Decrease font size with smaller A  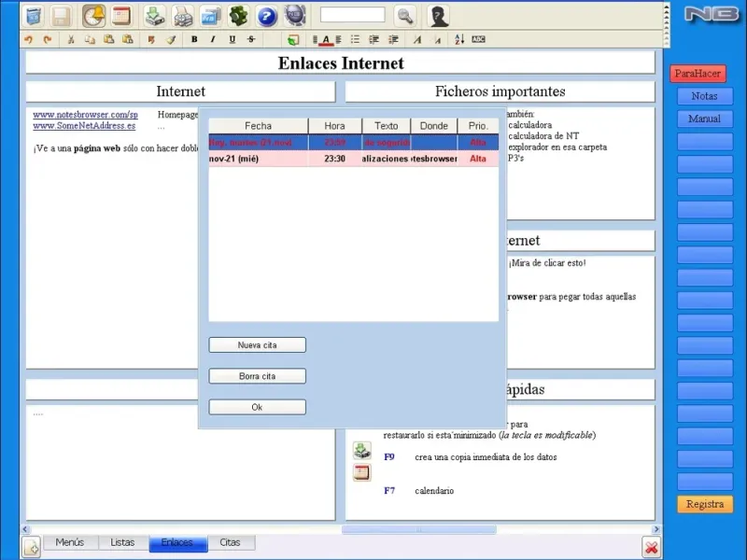pos(437,40)
